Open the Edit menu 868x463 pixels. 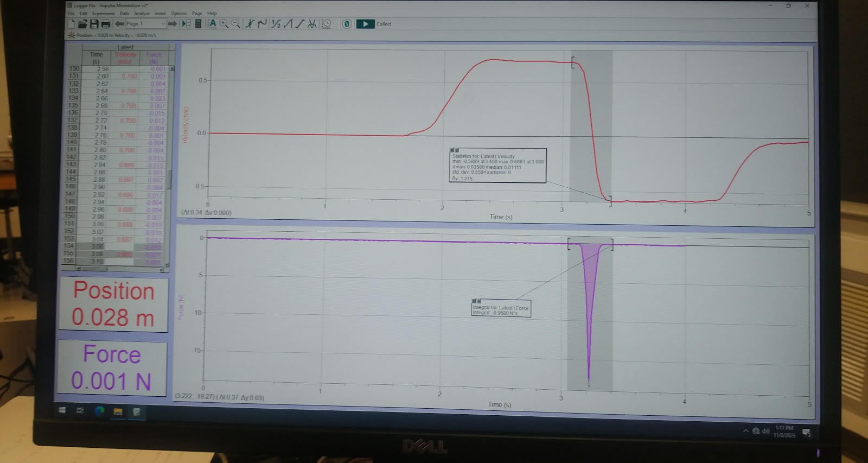click(x=83, y=14)
